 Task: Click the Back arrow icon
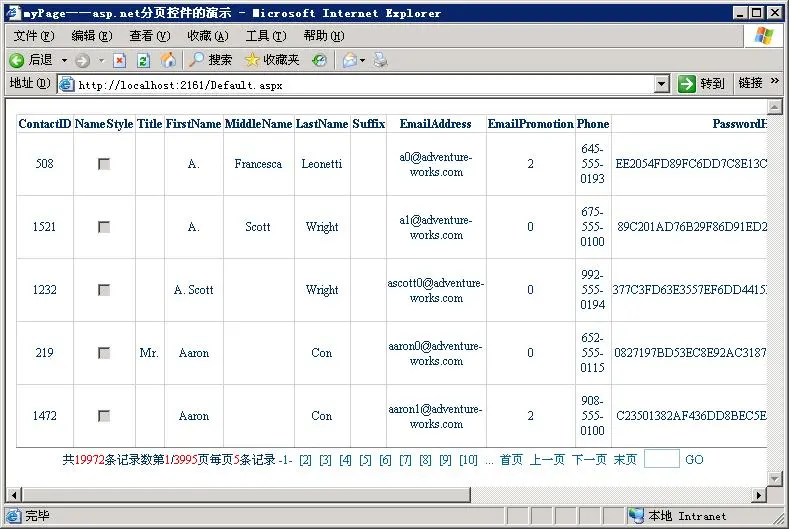[x=17, y=60]
